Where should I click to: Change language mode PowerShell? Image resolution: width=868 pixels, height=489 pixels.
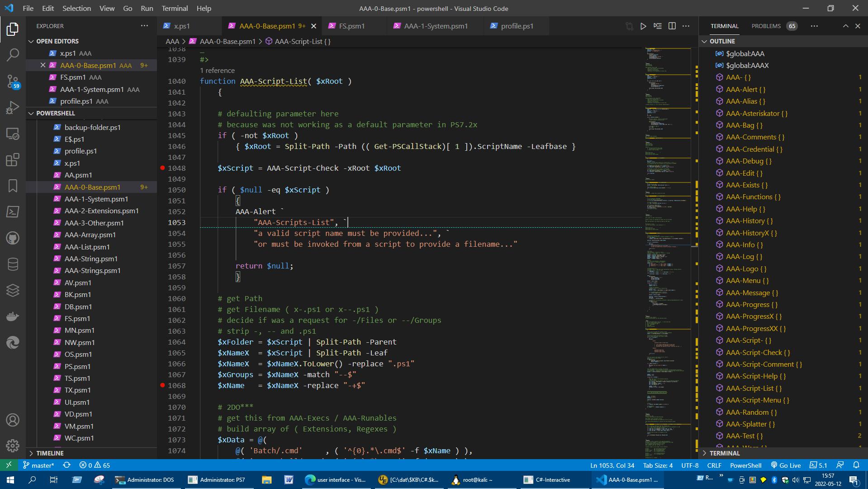(745, 465)
